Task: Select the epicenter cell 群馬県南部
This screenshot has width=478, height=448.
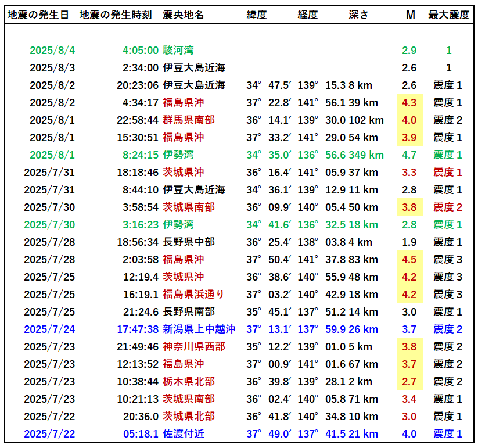Action: coord(189,120)
